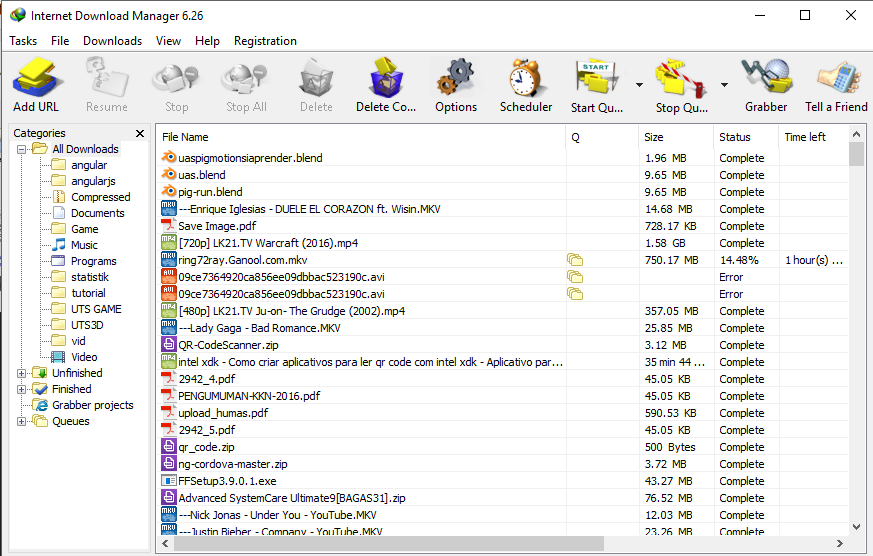Click the Stop All toolbar icon

[x=245, y=78]
